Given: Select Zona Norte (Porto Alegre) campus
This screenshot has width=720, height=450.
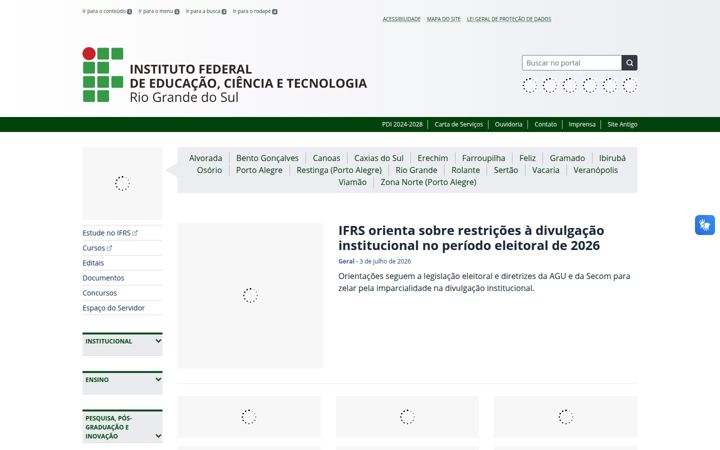Looking at the screenshot, I should (428, 182).
